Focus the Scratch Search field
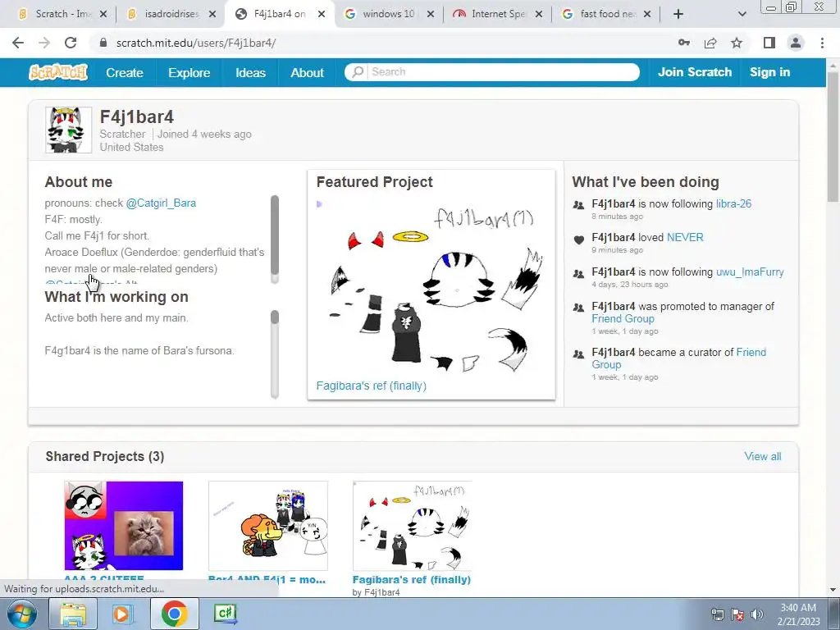840x630 pixels. 492,72
